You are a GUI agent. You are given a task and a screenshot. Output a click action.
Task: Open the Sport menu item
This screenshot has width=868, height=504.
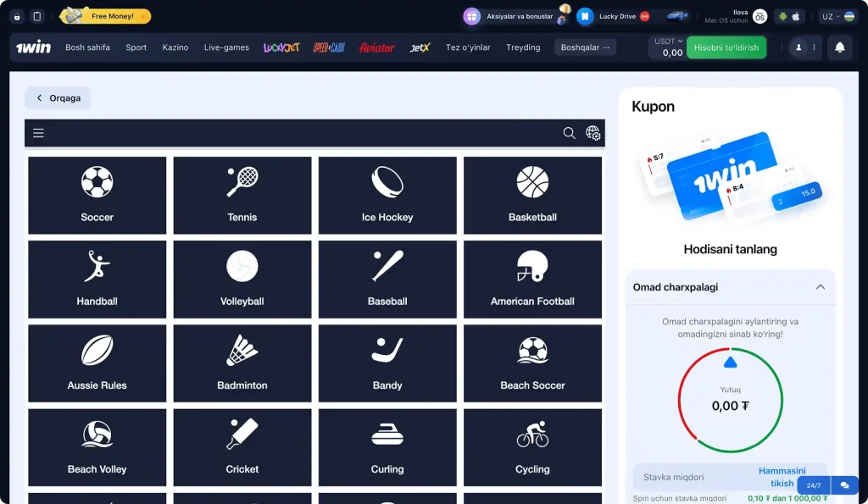coord(136,47)
